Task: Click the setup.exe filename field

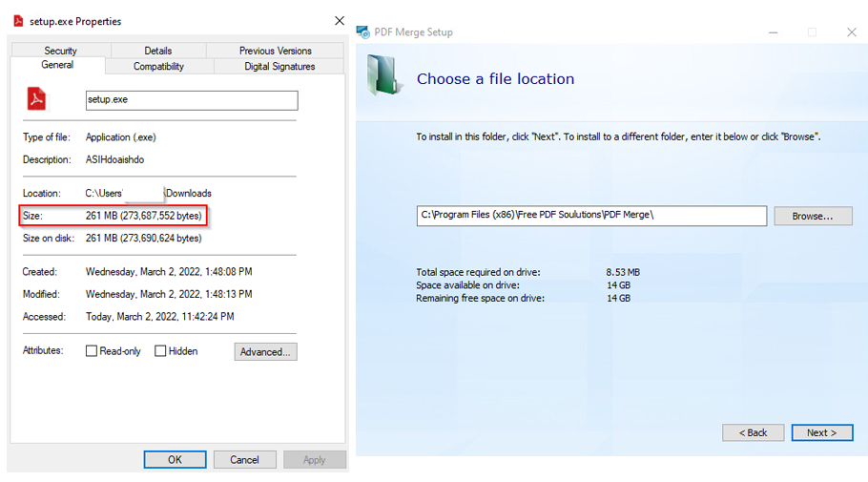Action: [192, 100]
